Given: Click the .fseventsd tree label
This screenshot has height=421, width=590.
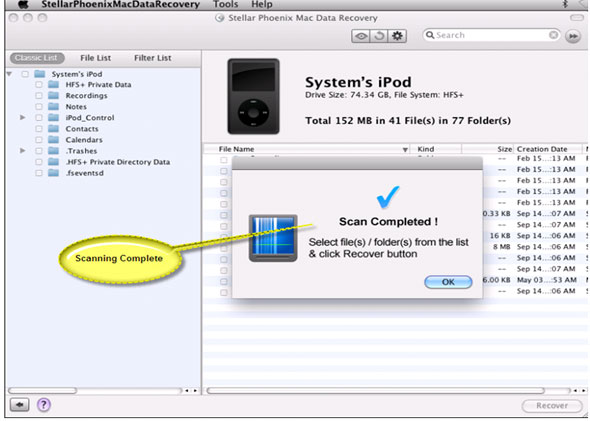Looking at the screenshot, I should tap(85, 173).
